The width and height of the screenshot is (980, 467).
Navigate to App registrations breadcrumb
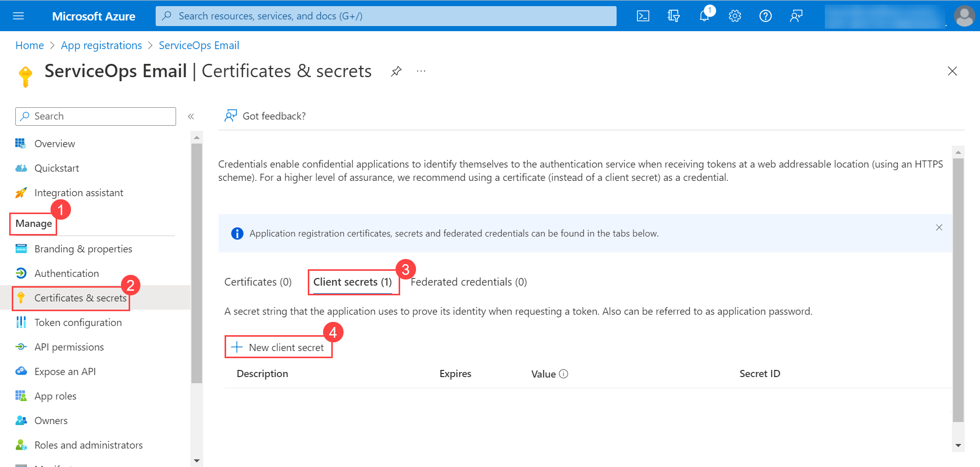click(x=101, y=45)
